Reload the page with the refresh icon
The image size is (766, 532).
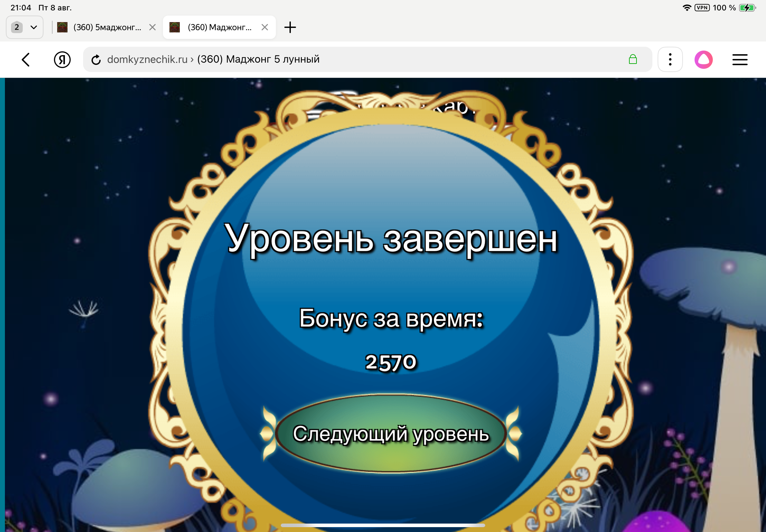pyautogui.click(x=96, y=60)
